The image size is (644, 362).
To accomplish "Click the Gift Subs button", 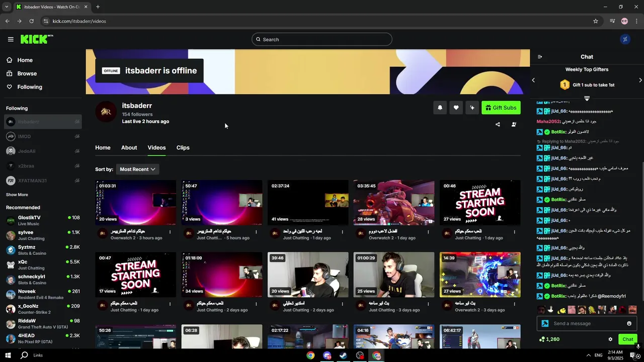I will pos(501,108).
